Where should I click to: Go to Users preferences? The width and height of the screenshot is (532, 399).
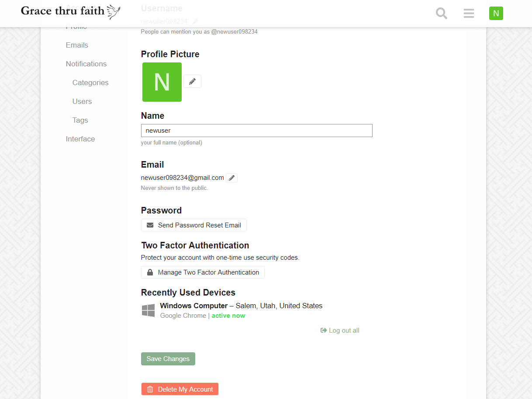tap(82, 101)
